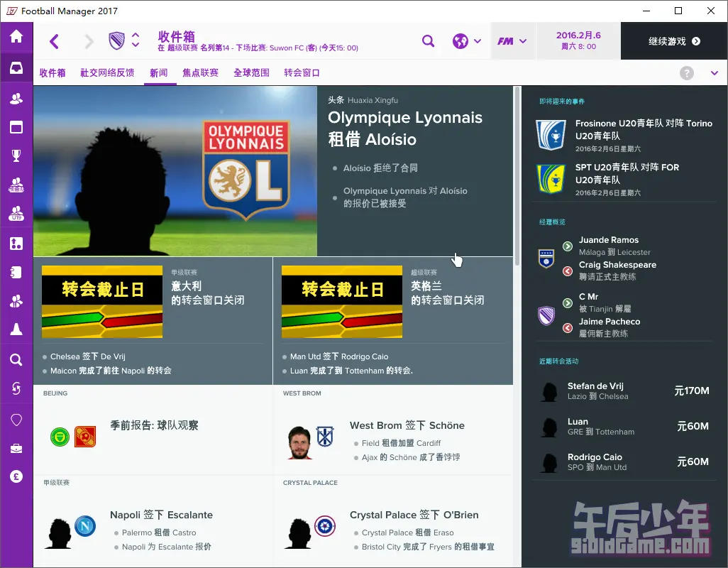Click the Leicester badge in manager overview
The width and height of the screenshot is (728, 568).
(546, 258)
